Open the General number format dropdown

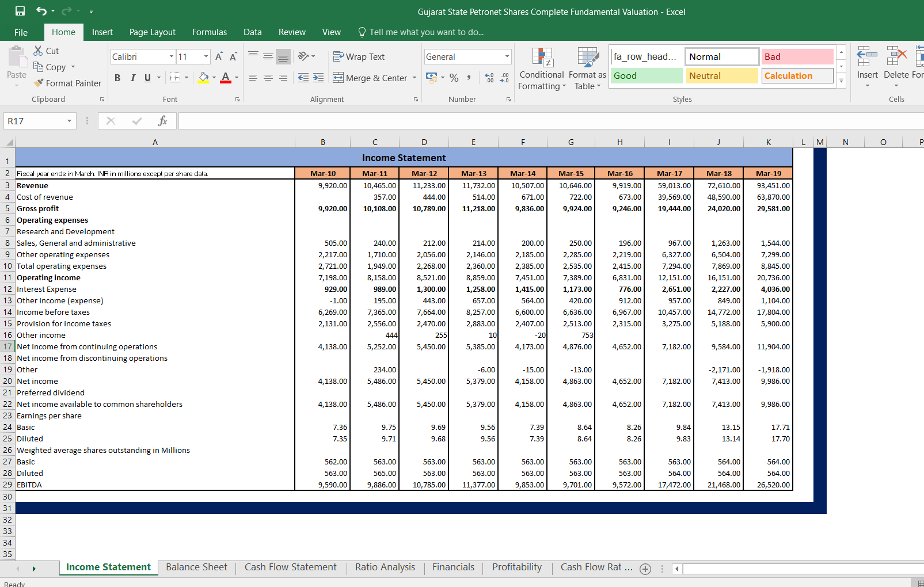(x=507, y=56)
